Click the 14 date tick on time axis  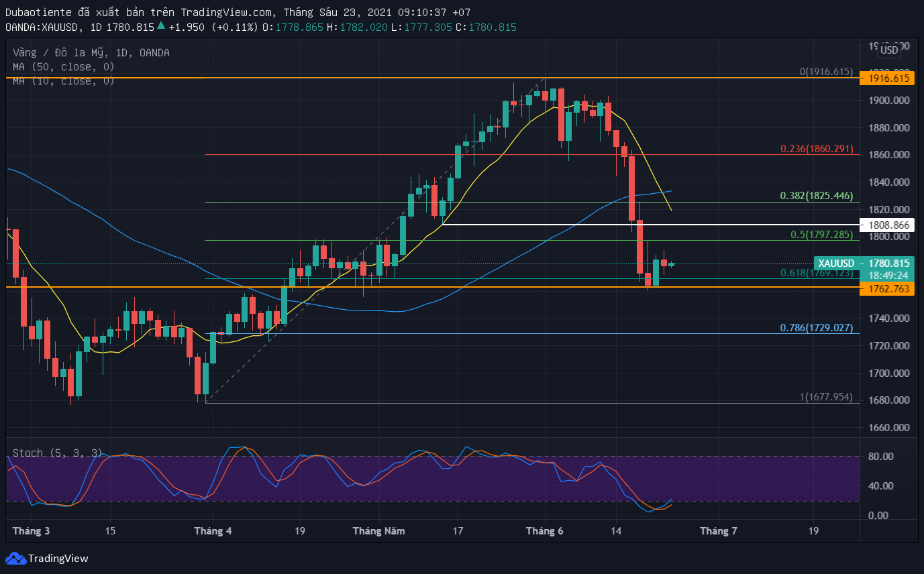tap(617, 531)
